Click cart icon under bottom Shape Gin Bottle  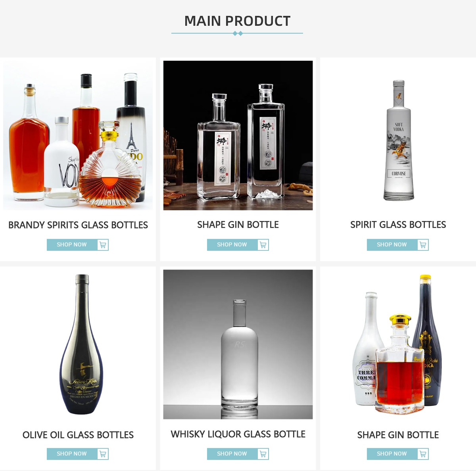click(423, 454)
